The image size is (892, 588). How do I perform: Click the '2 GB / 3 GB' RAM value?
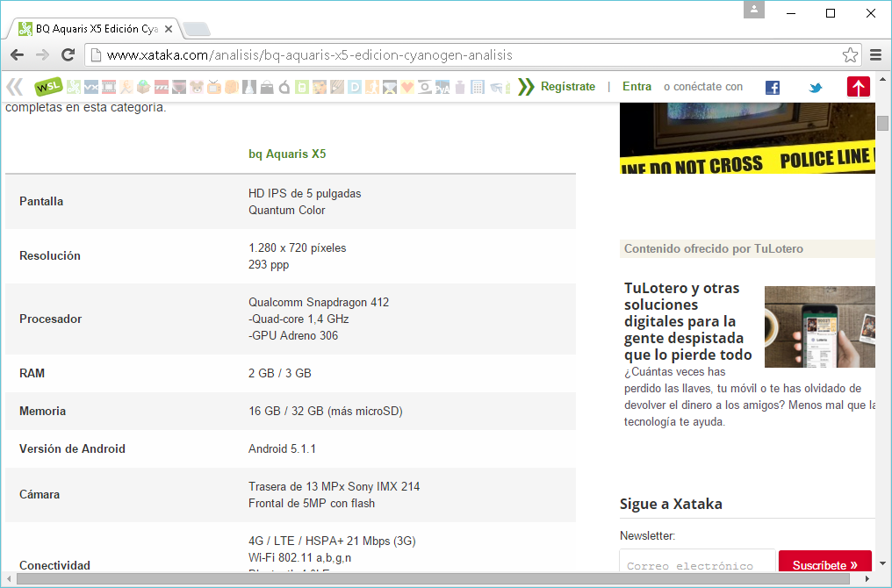tap(280, 374)
